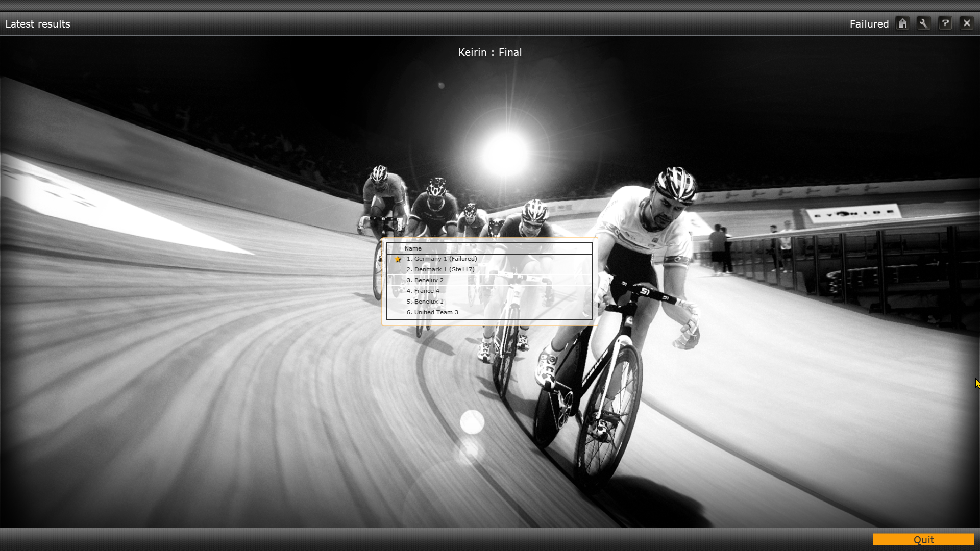
Task: Click the Latest results title text
Action: (38, 24)
